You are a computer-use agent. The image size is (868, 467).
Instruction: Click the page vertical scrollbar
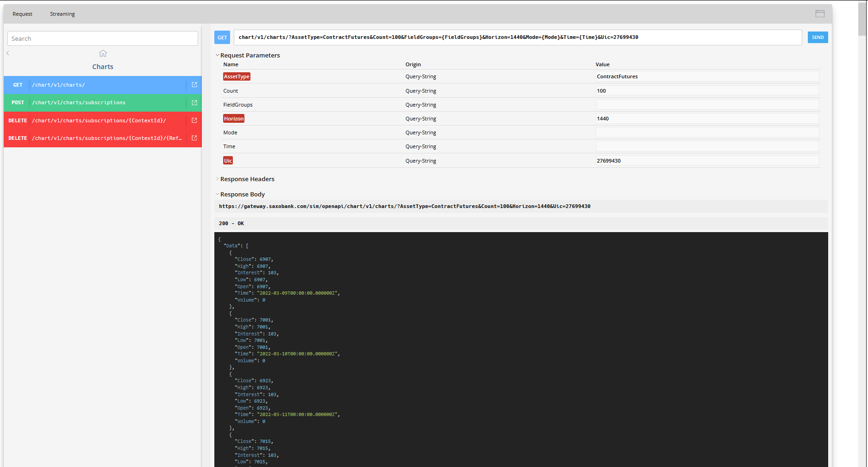[x=862, y=19]
